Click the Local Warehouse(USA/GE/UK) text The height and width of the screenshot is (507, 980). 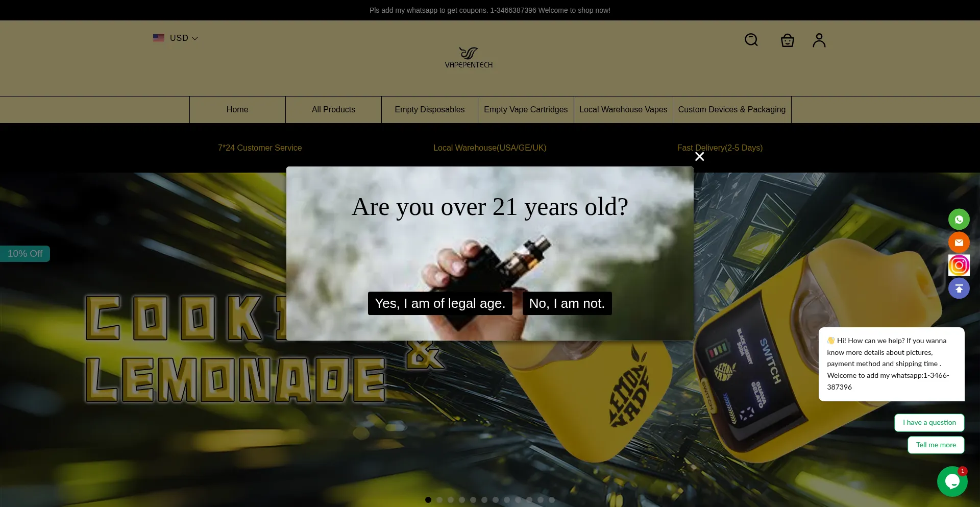490,148
